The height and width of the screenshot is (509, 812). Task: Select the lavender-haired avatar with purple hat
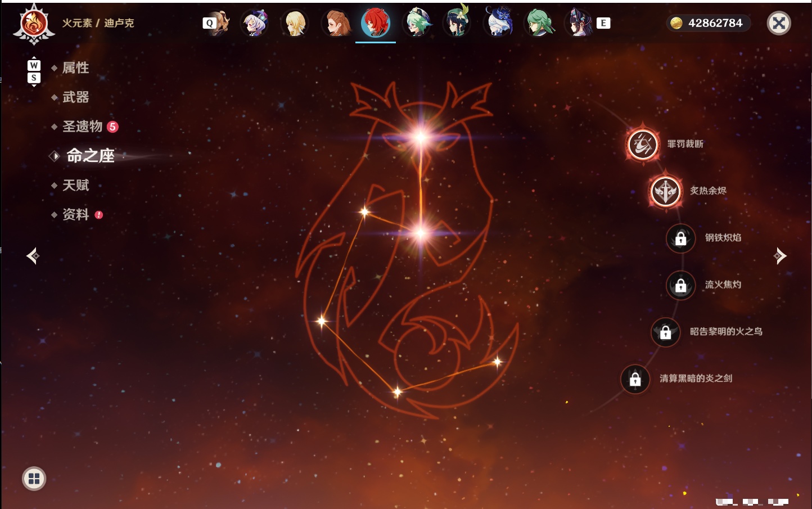point(255,24)
